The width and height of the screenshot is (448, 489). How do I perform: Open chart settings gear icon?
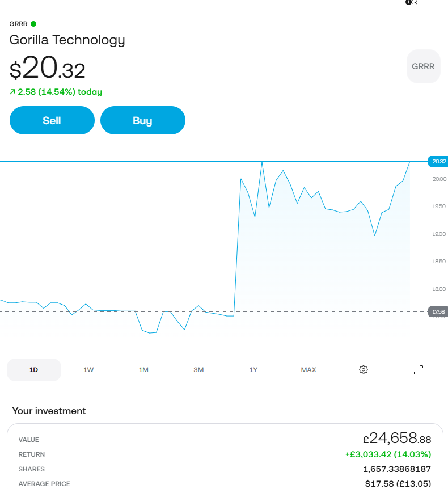(363, 370)
